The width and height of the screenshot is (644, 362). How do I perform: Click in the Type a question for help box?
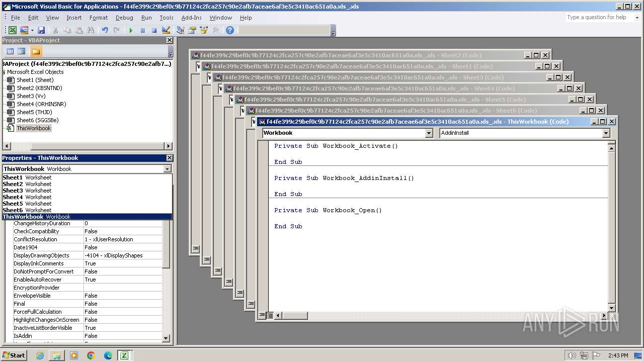[598, 18]
